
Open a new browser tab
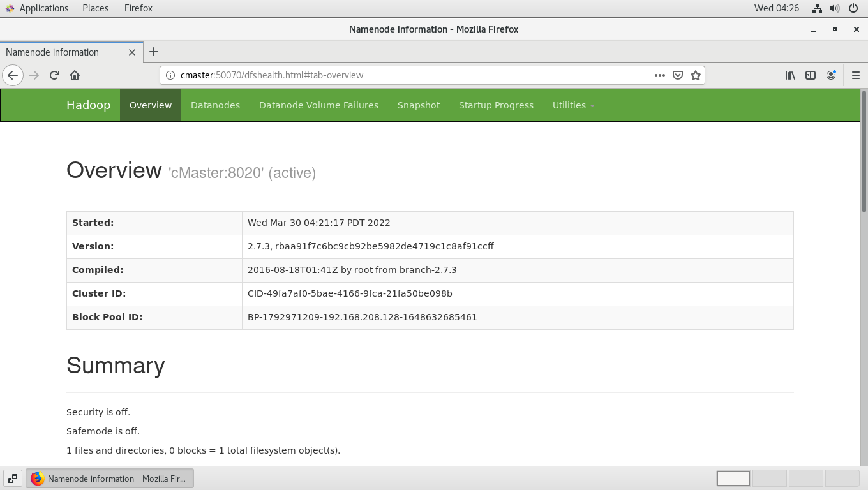154,52
